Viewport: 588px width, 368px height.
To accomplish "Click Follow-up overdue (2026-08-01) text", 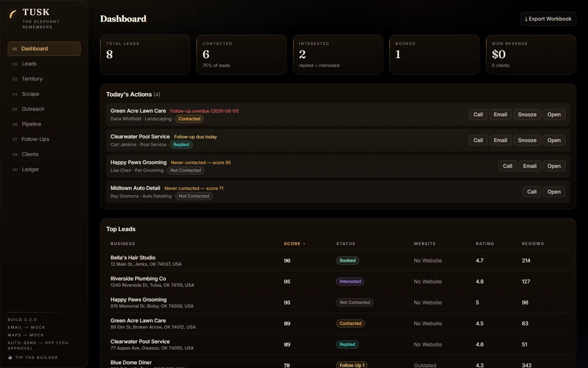I will [x=204, y=111].
